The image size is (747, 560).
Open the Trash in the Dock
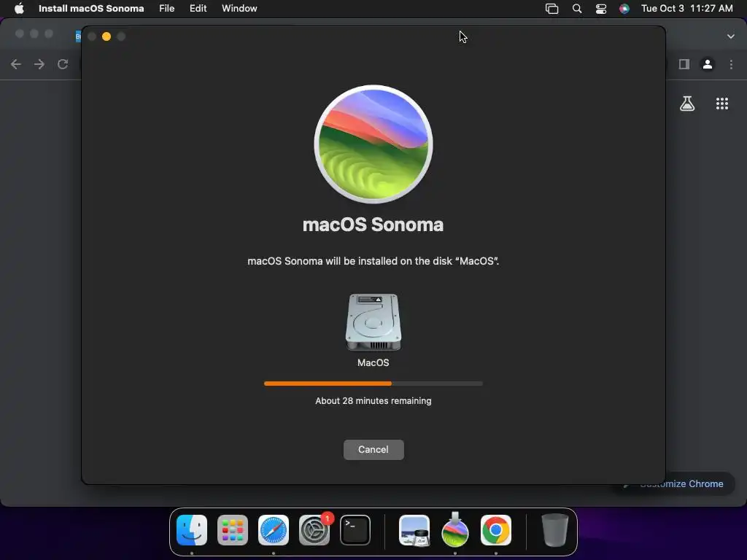(555, 530)
